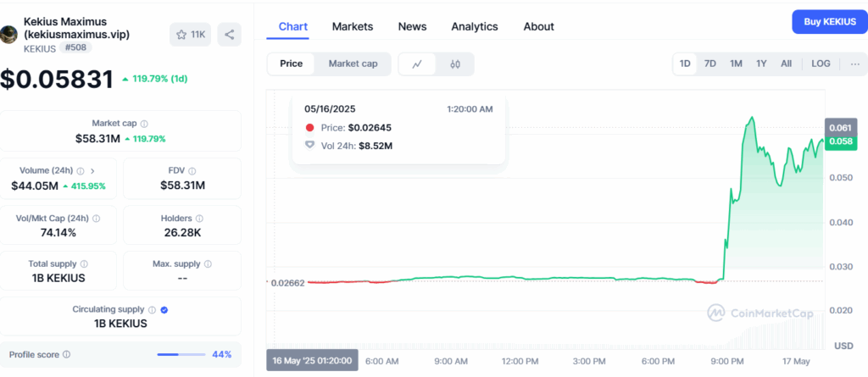Click the USD currency label

[843, 347]
